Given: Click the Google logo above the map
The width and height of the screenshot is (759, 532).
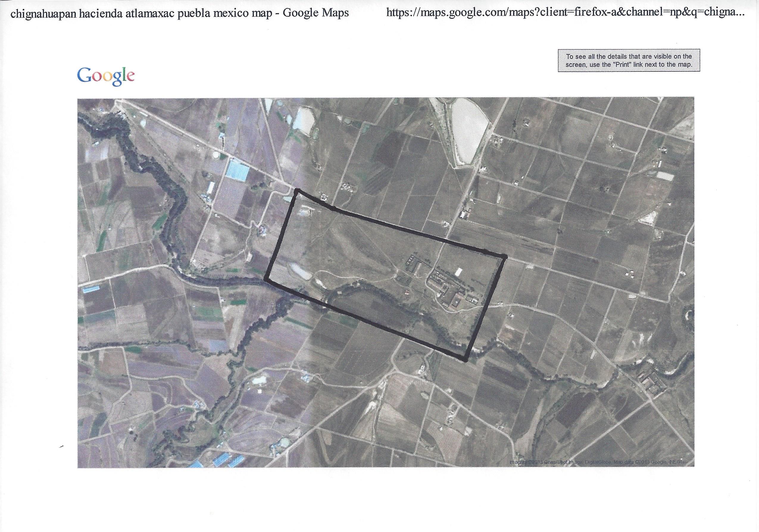Looking at the screenshot, I should pyautogui.click(x=105, y=77).
